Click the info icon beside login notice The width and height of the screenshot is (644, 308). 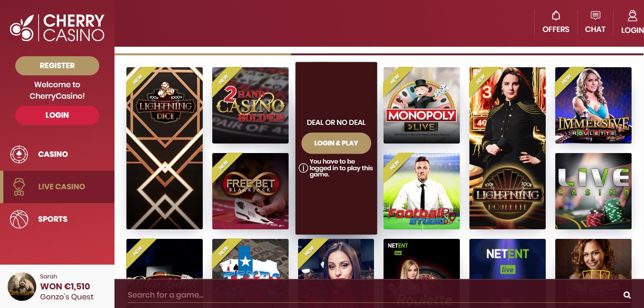(x=303, y=168)
